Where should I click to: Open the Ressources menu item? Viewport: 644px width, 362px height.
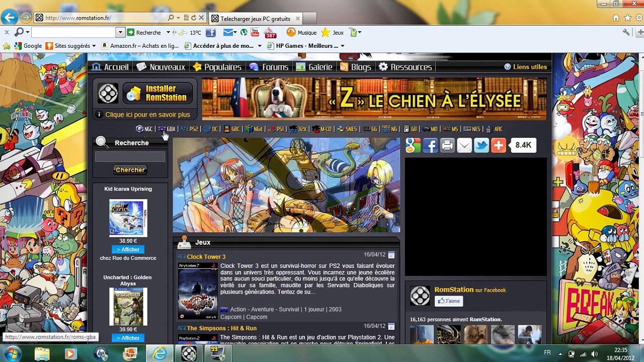[405, 67]
